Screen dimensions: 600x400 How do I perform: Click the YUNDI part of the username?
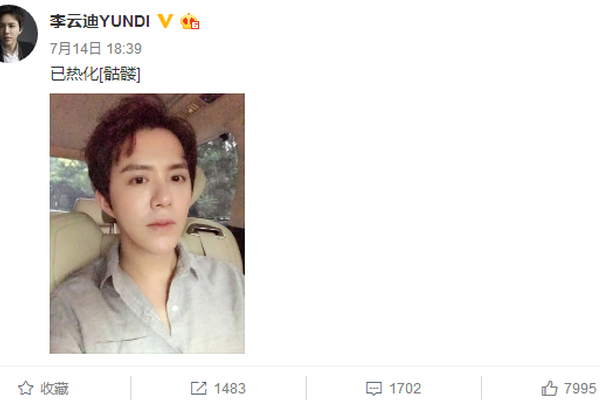(124, 21)
